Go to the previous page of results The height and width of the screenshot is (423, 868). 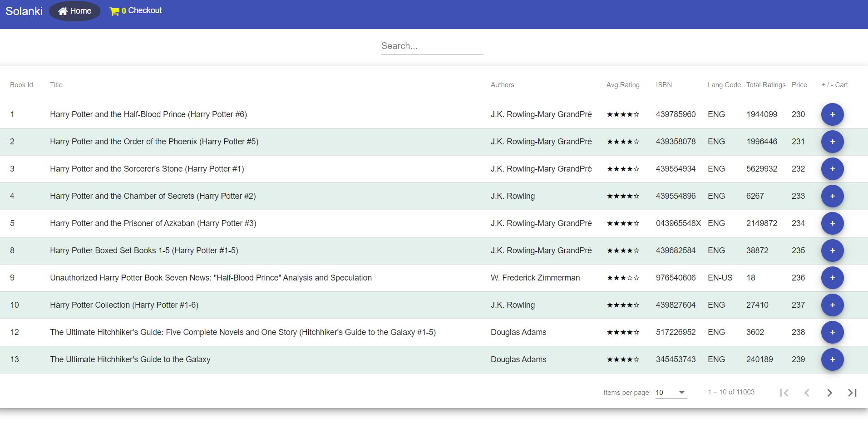point(807,393)
